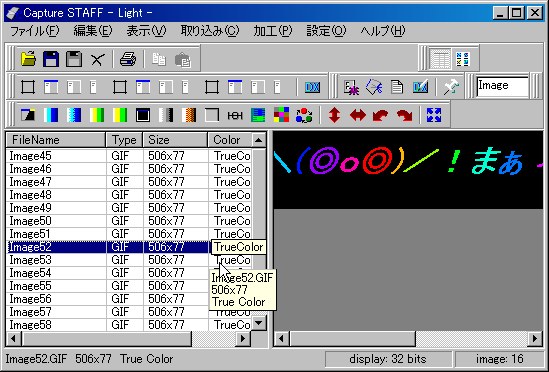Select Image47 in the file list
This screenshot has width=549, height=372.
(x=30, y=182)
